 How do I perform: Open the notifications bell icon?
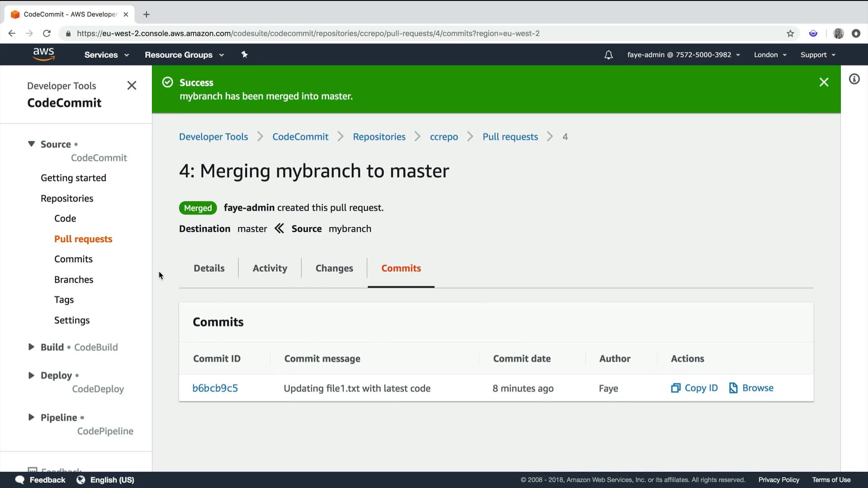(x=609, y=55)
